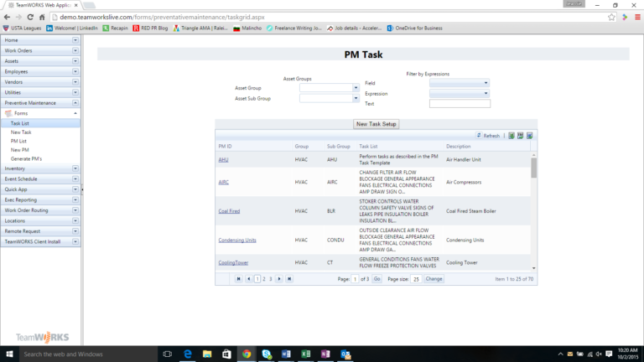
Task: Bookmark this page with the star icon
Action: 610,16
